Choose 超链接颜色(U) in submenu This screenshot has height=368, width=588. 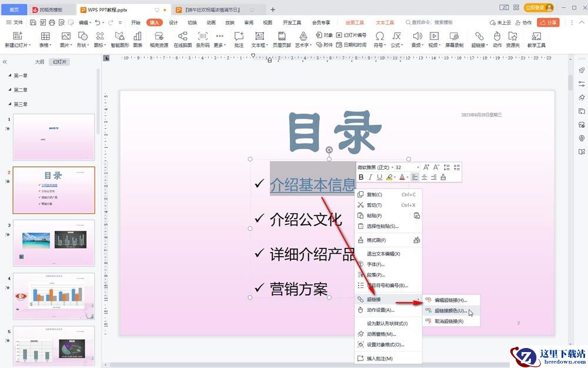coord(451,311)
